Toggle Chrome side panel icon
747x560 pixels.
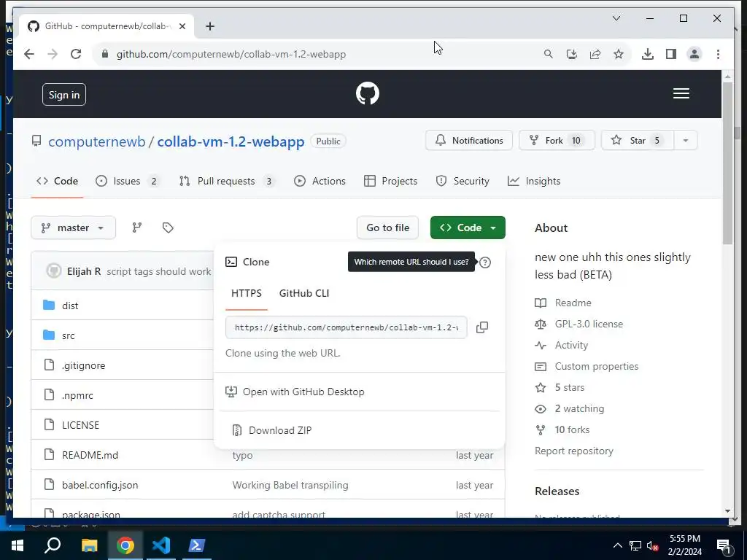[671, 54]
